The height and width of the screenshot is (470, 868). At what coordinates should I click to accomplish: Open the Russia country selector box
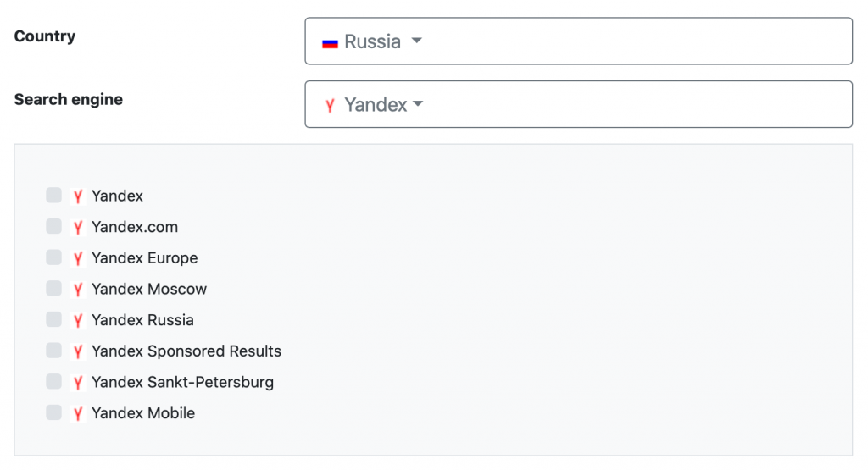(578, 41)
